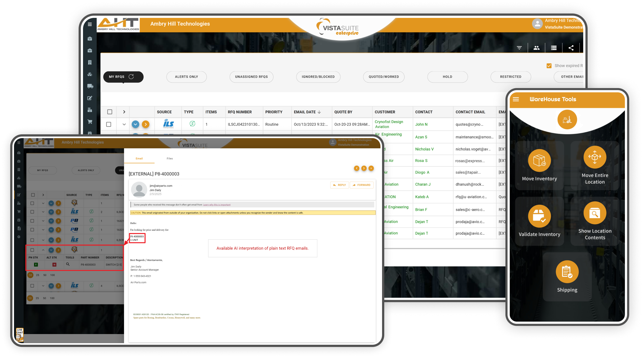Switch to the Files tab in email view
The image size is (644, 358).
point(170,158)
